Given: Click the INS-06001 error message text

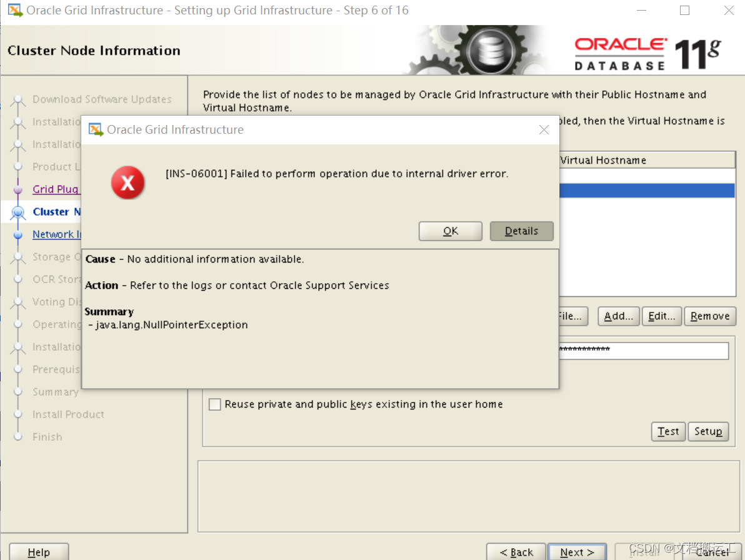Looking at the screenshot, I should coord(337,174).
